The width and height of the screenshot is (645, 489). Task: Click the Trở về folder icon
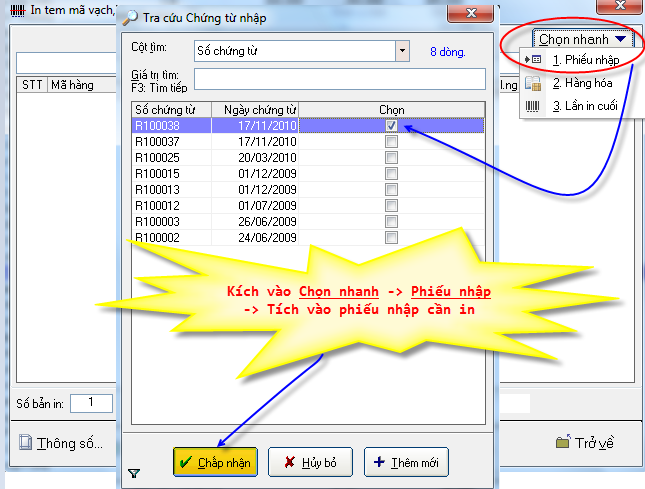coord(562,442)
